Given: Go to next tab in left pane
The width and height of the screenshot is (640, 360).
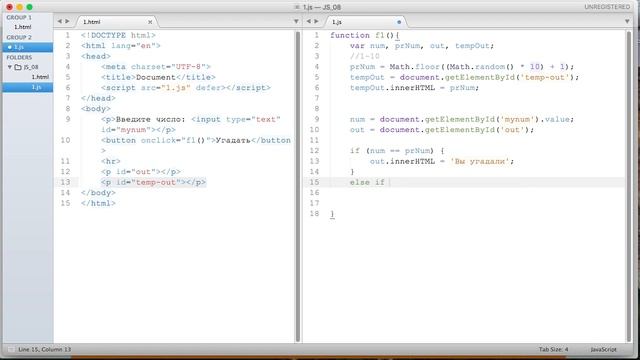Looking at the screenshot, I should click(67, 21).
